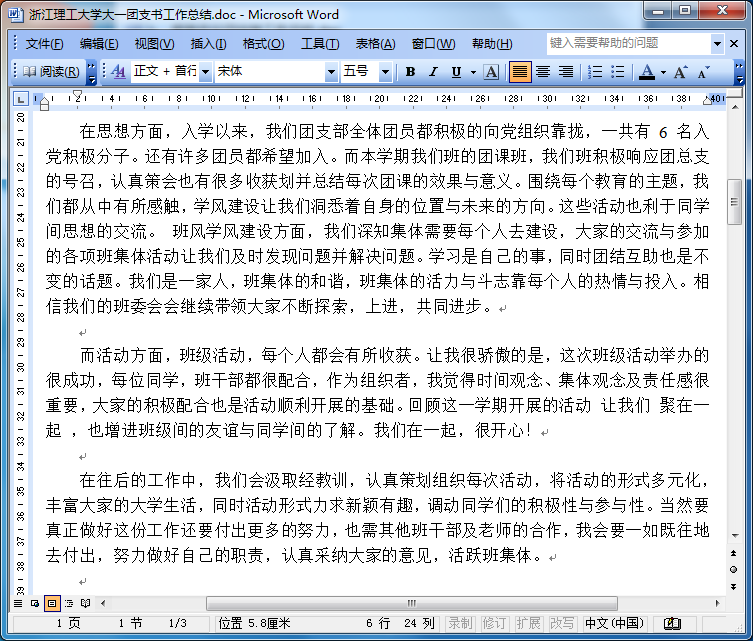Toggle underline formatting

click(x=456, y=72)
